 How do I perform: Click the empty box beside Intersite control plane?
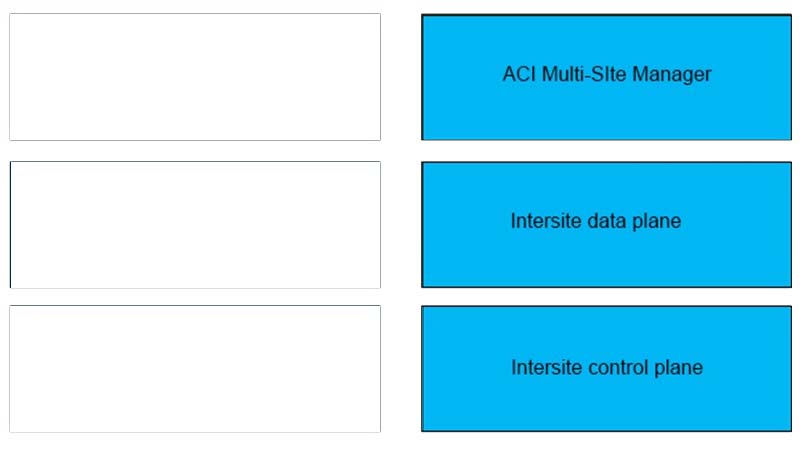point(195,368)
